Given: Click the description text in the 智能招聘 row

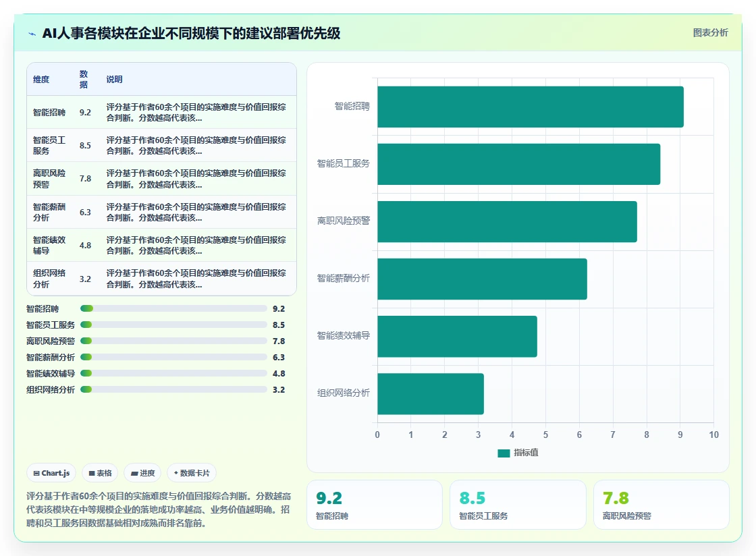Looking at the screenshot, I should pos(196,112).
